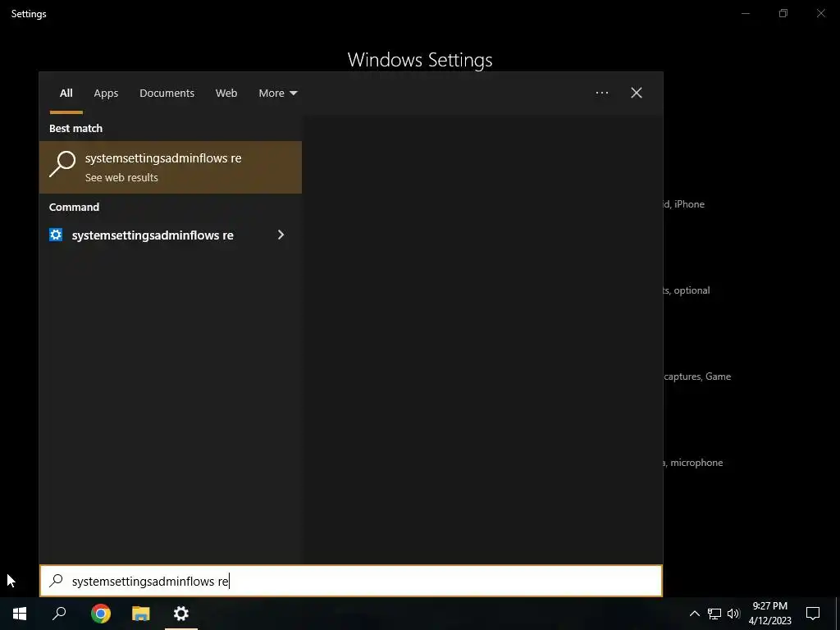Close the Settings window

click(820, 13)
